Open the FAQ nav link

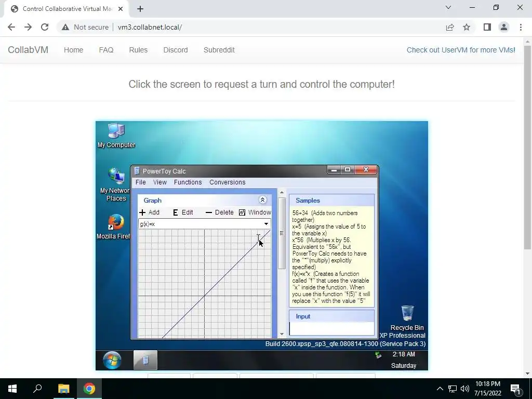coord(106,50)
